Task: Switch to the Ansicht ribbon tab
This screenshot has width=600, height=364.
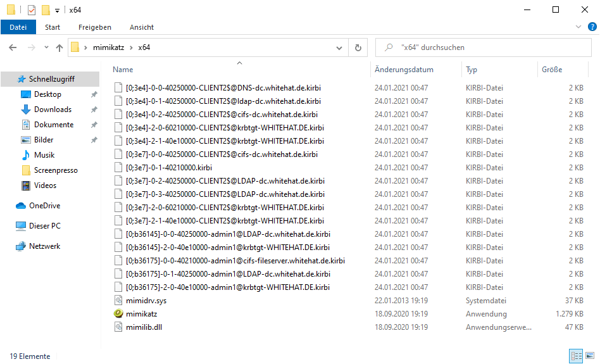Action: 142,27
